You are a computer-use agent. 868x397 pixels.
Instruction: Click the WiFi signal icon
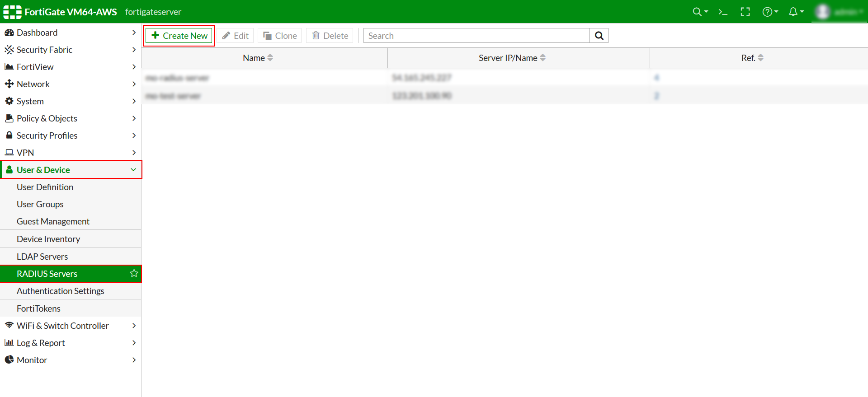tap(9, 325)
